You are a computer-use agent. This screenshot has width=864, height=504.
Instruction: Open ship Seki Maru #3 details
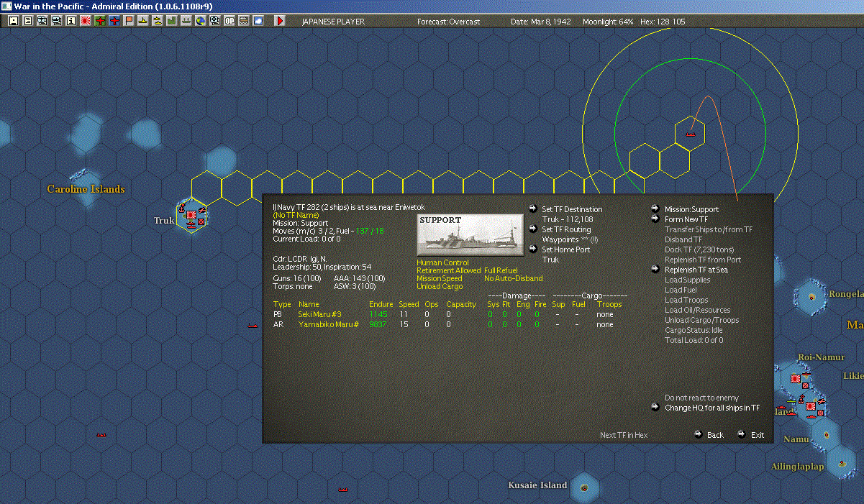click(319, 314)
